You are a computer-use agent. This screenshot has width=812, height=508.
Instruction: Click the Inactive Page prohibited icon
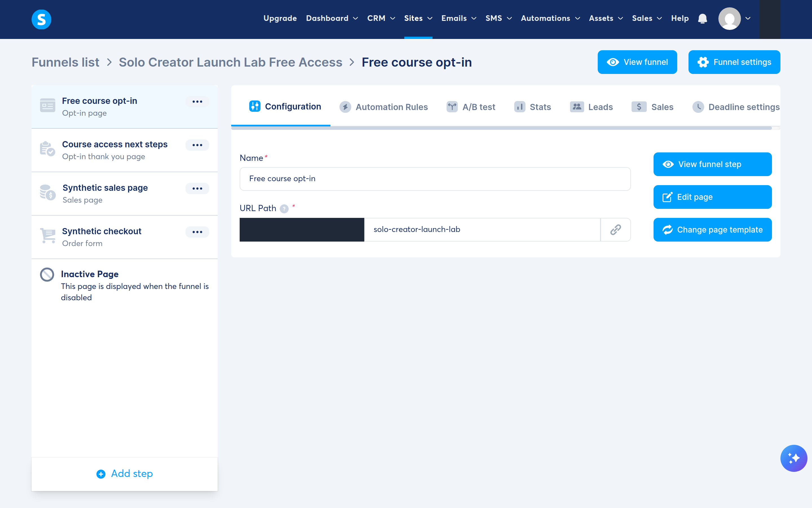click(x=47, y=275)
